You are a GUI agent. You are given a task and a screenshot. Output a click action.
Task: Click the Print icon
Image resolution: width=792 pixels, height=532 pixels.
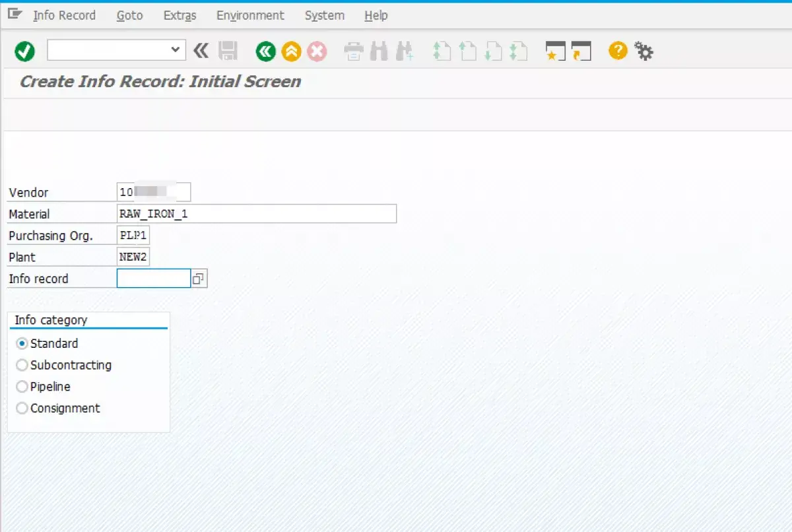pos(354,51)
